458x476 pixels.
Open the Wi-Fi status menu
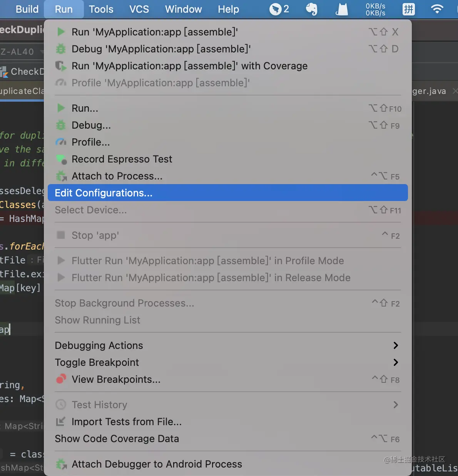437,9
